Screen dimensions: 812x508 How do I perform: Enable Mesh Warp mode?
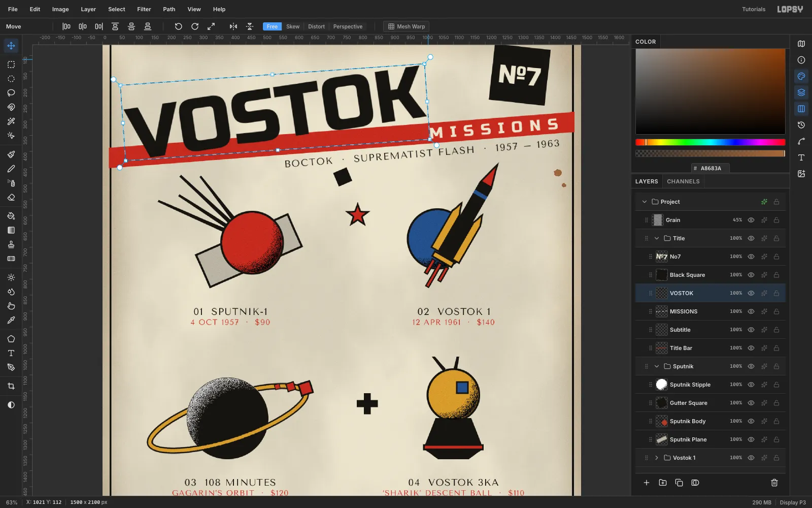pos(407,26)
